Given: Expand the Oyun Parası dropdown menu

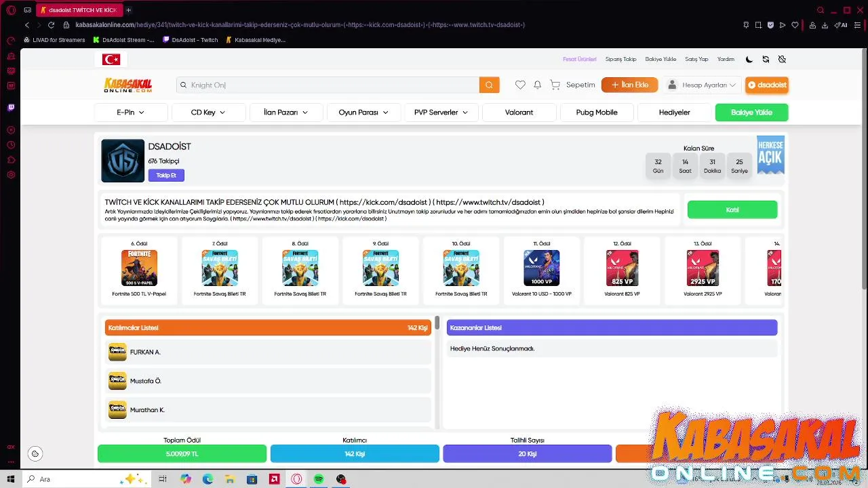Looking at the screenshot, I should pyautogui.click(x=363, y=113).
